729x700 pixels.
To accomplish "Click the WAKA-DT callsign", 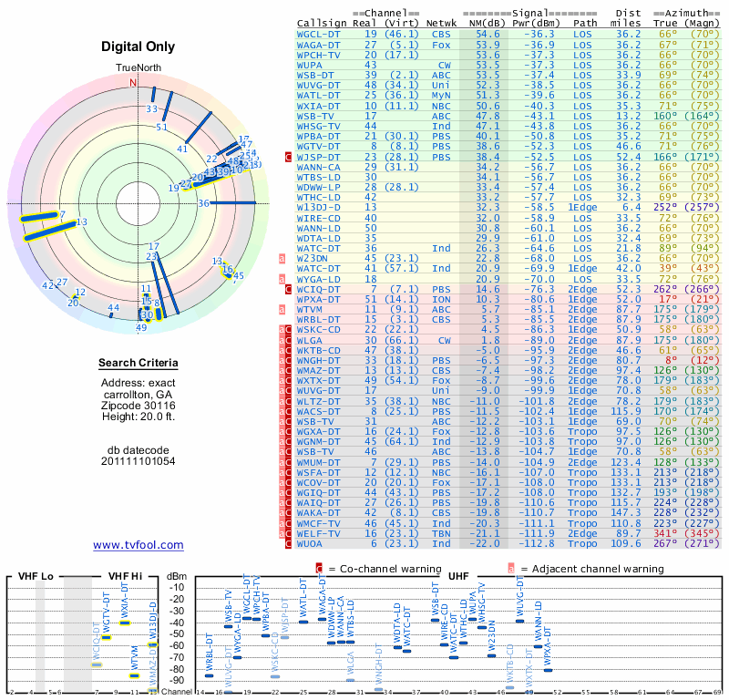I will [318, 512].
